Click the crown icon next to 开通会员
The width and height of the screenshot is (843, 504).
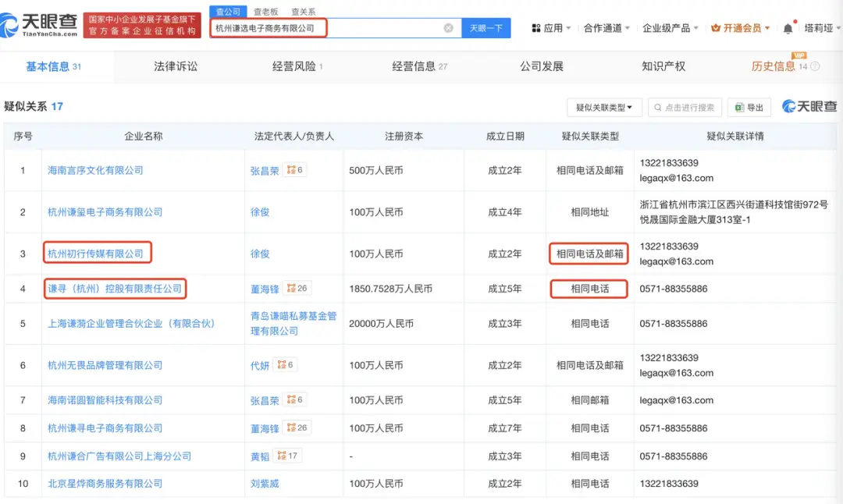pyautogui.click(x=717, y=26)
